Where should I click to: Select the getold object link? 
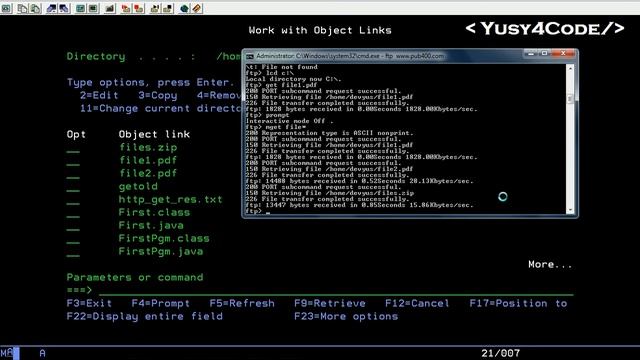138,187
